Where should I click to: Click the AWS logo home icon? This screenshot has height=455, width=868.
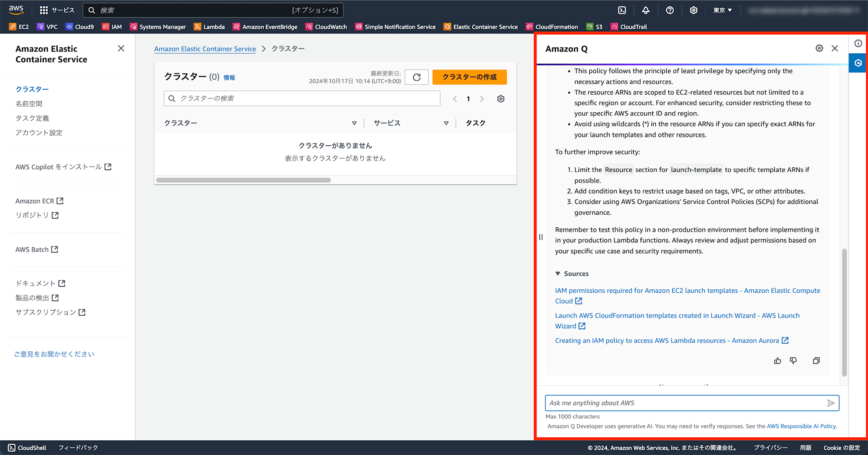click(16, 10)
